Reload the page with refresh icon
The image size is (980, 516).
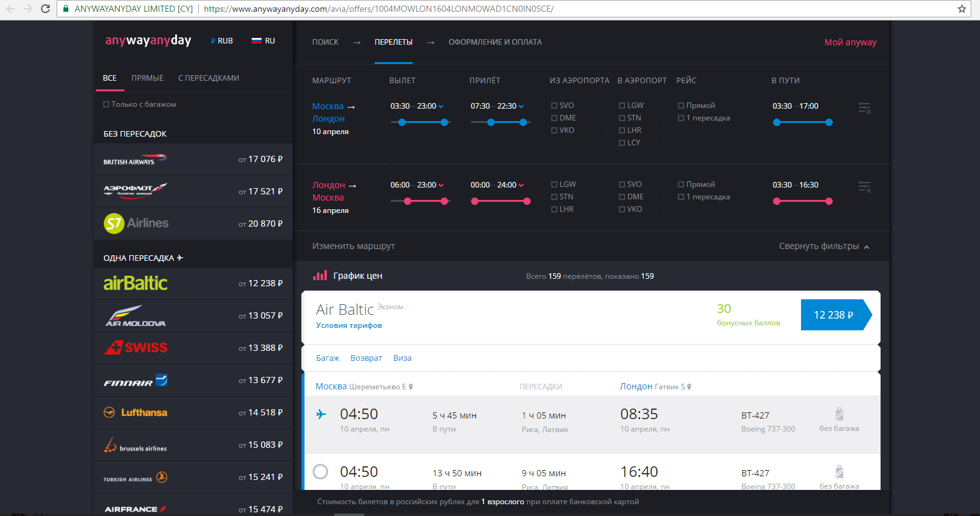(x=45, y=9)
